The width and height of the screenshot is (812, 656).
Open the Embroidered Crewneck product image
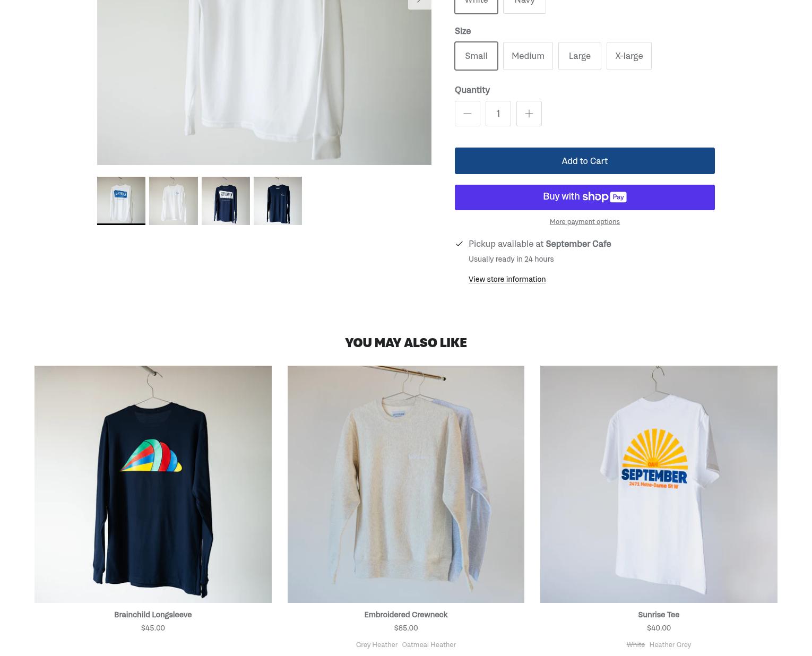(405, 484)
